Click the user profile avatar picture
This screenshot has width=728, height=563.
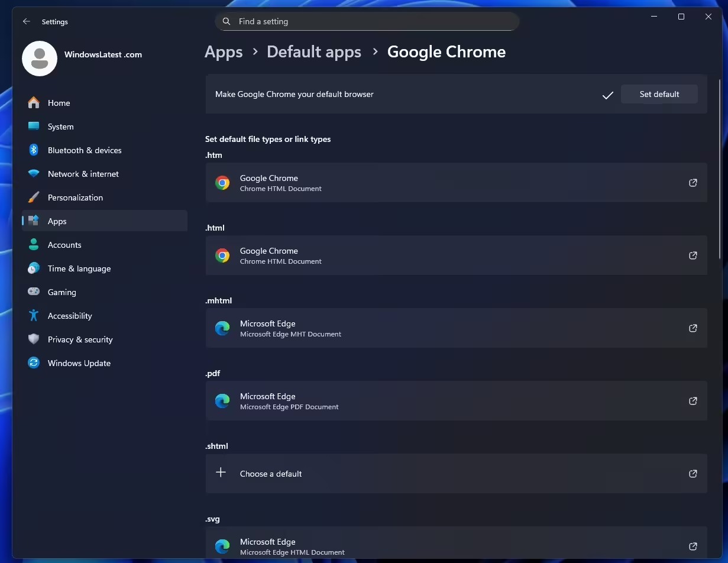(x=40, y=59)
